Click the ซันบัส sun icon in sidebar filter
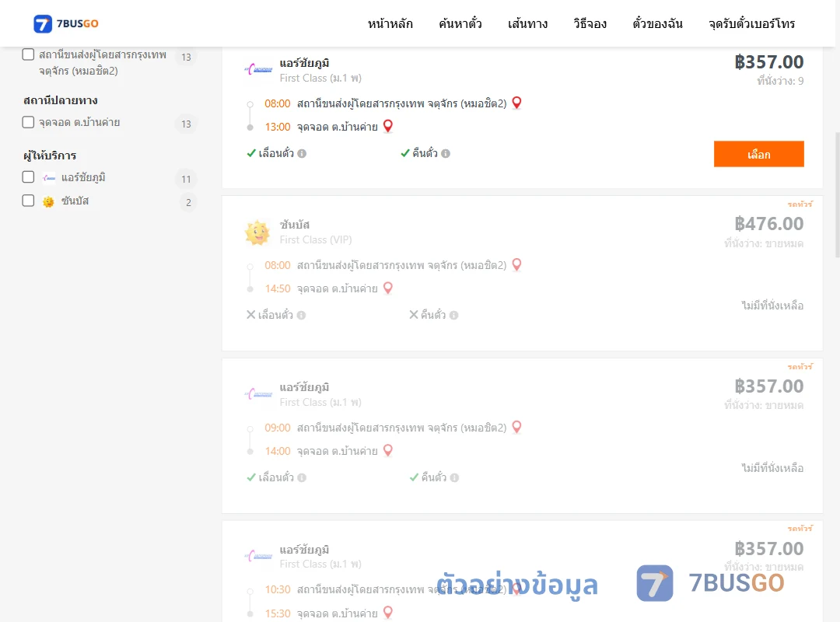840x622 pixels. 48,201
